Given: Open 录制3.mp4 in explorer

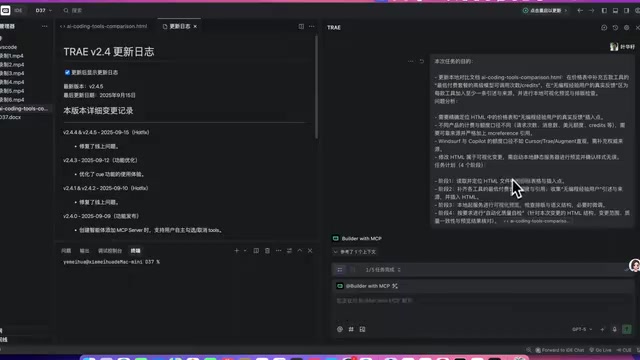Looking at the screenshot, I should (12, 73).
